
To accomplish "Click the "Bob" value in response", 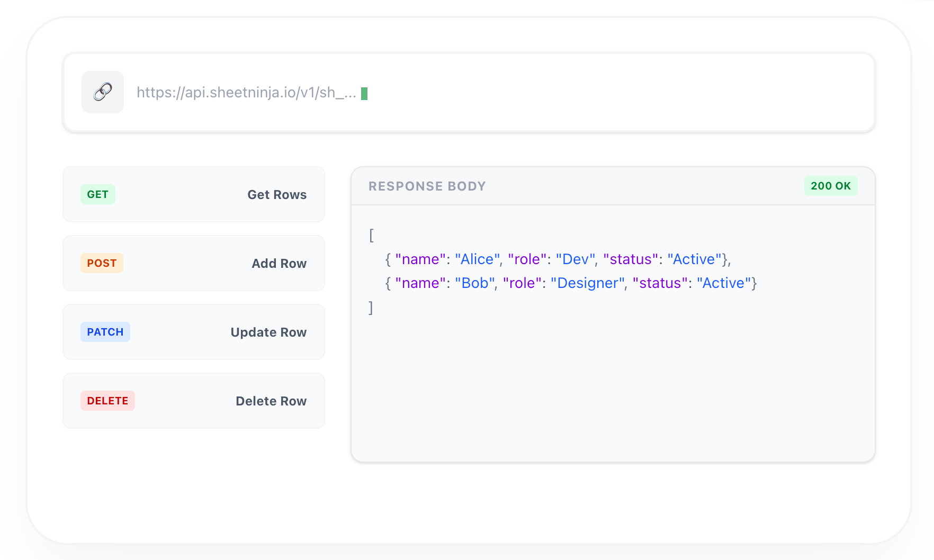I will coord(474,283).
